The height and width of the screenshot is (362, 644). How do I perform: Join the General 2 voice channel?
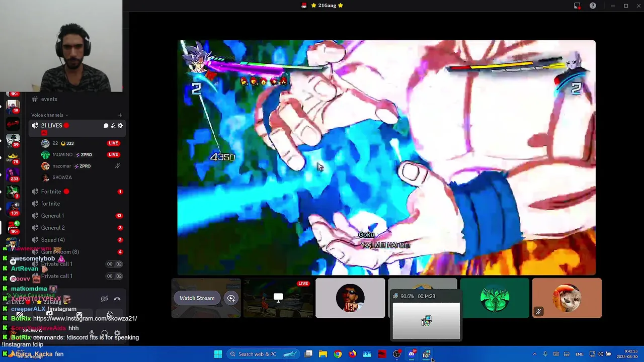click(x=77, y=228)
